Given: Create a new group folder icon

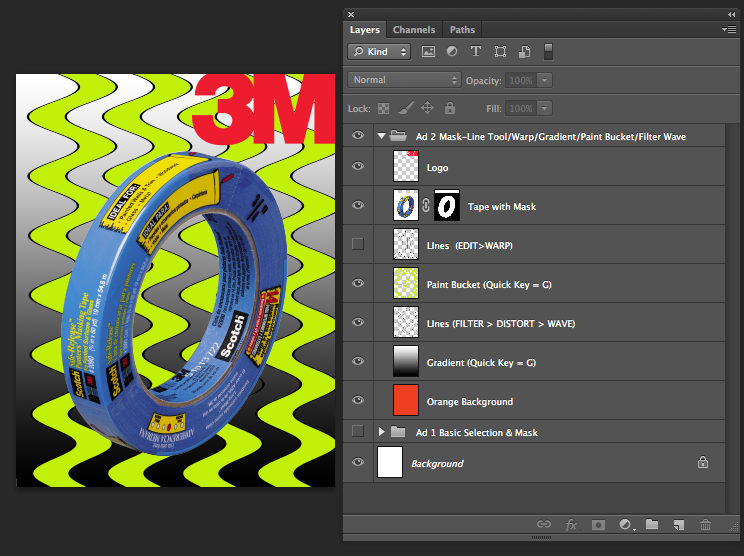Looking at the screenshot, I should (652, 524).
